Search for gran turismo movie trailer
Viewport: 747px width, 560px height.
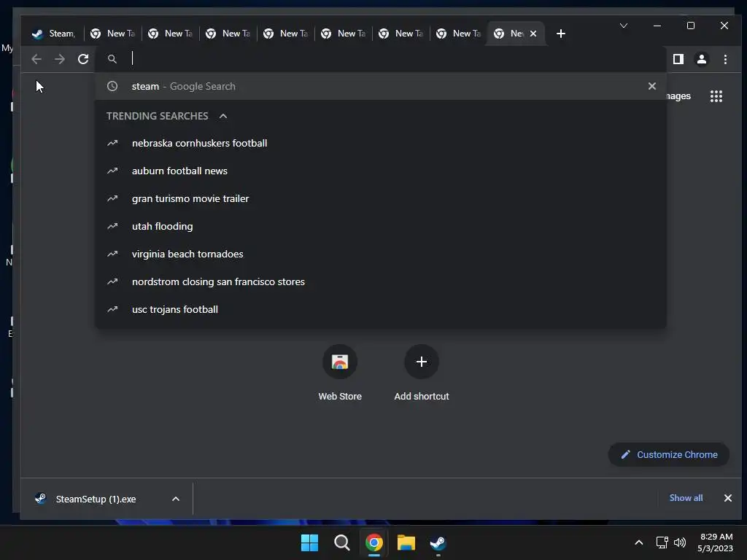pyautogui.click(x=380, y=198)
